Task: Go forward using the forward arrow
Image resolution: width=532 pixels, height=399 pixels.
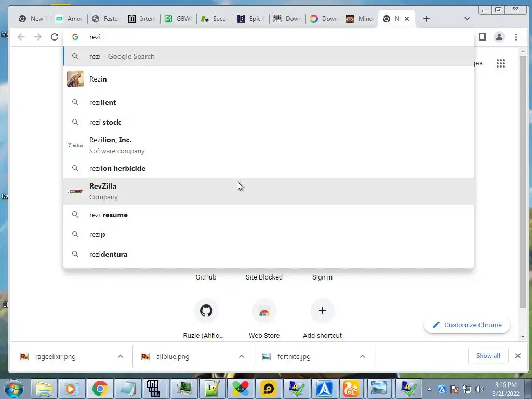Action: click(37, 37)
